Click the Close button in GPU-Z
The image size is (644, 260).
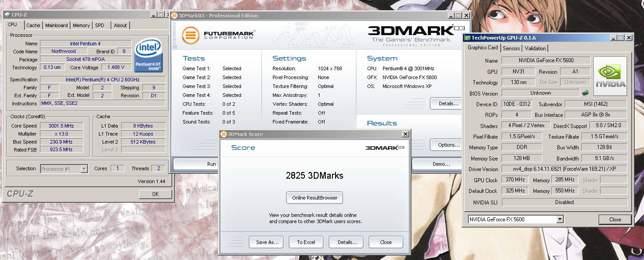pos(615,219)
